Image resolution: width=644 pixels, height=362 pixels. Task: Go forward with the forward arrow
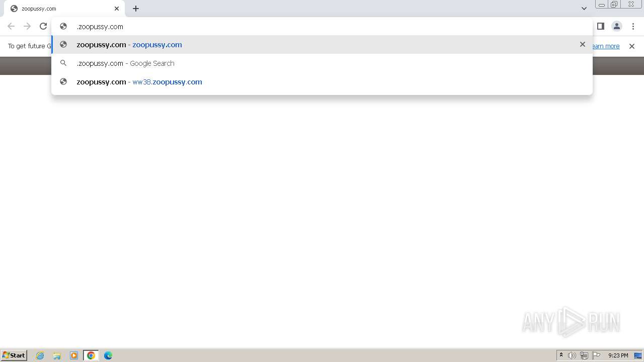[27, 26]
